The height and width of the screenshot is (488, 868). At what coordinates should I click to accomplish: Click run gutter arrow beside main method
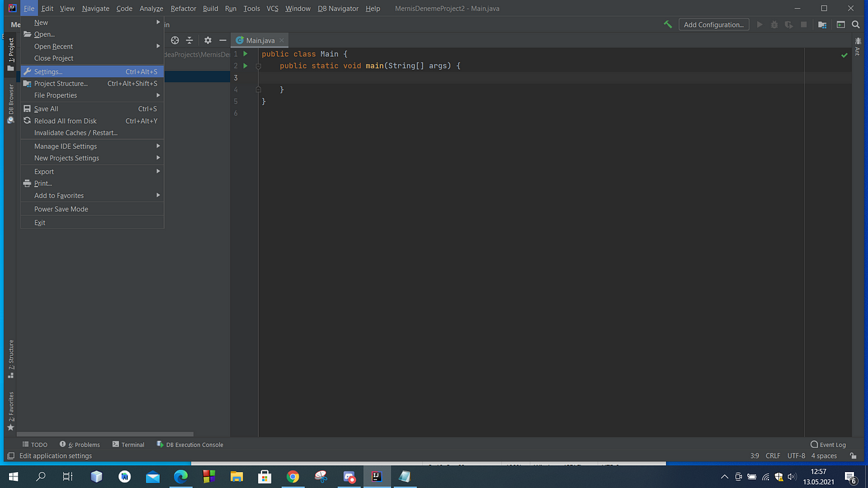click(245, 66)
